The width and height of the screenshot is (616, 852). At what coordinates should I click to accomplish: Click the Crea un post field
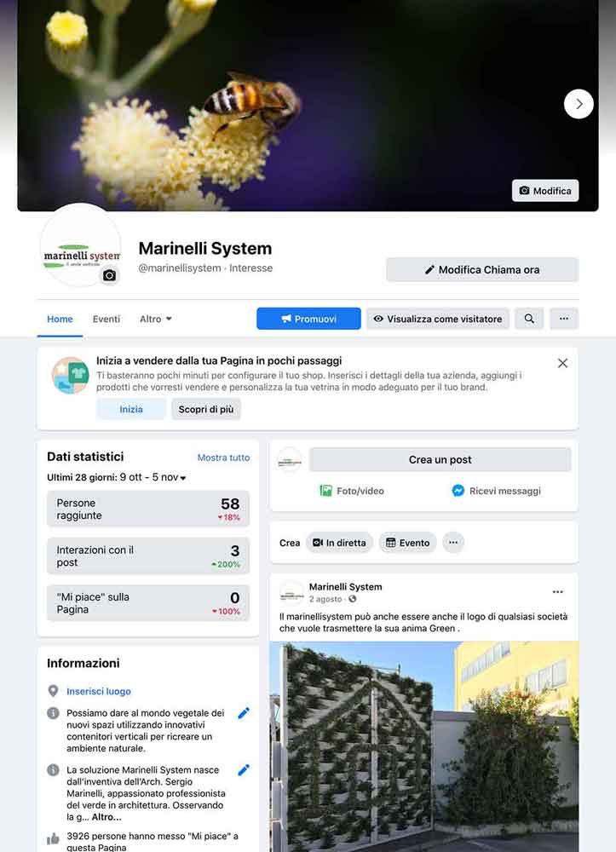440,460
